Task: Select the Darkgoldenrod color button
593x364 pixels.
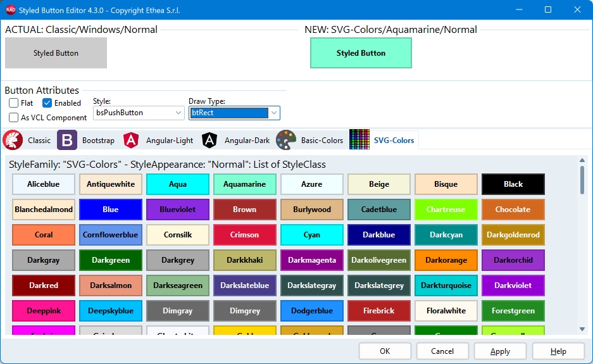Action: [x=513, y=235]
